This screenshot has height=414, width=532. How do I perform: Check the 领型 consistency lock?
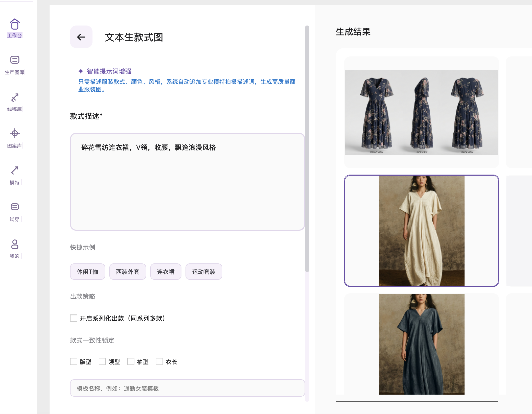(102, 362)
